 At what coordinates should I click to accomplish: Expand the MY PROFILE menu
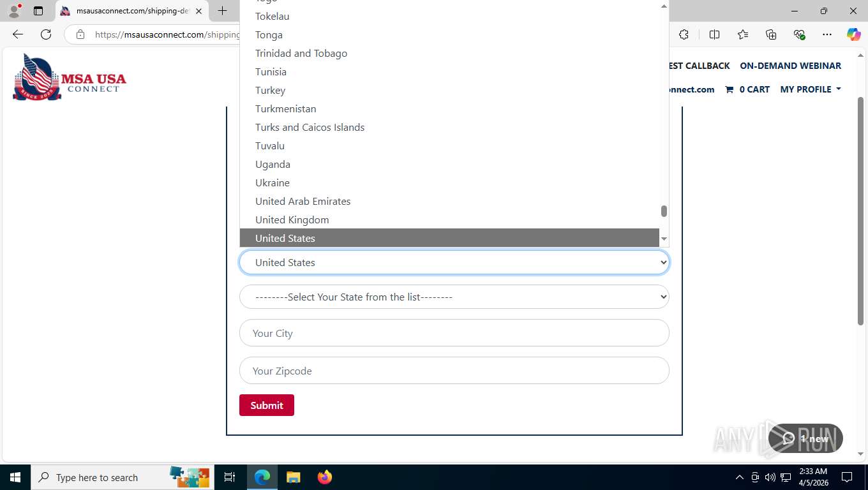pos(811,89)
